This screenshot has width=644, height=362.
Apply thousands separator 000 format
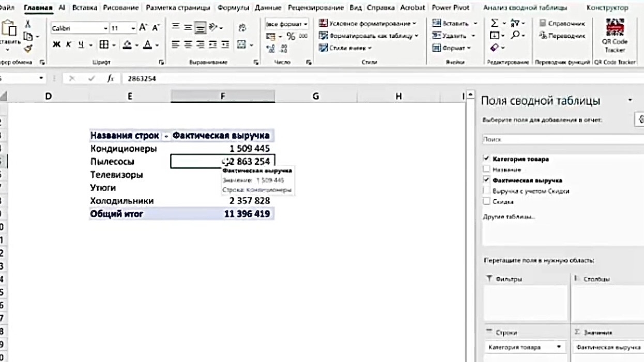pos(303,36)
